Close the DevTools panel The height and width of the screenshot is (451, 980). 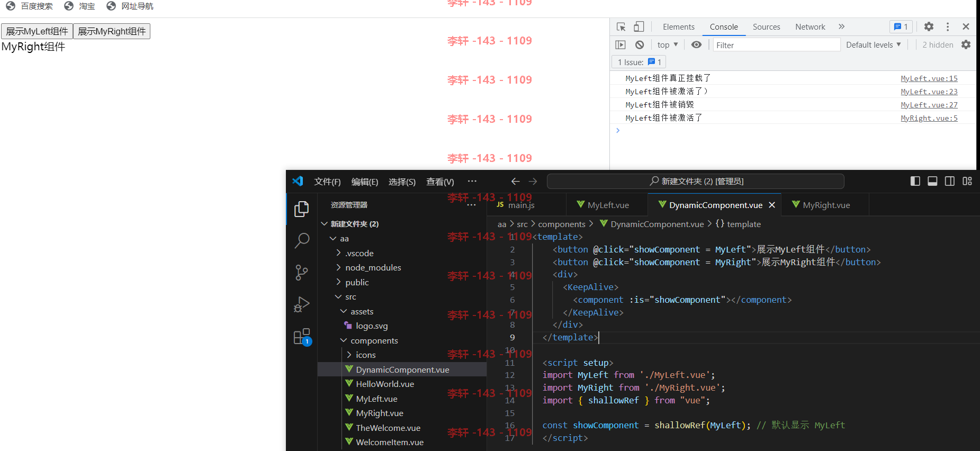click(x=966, y=26)
